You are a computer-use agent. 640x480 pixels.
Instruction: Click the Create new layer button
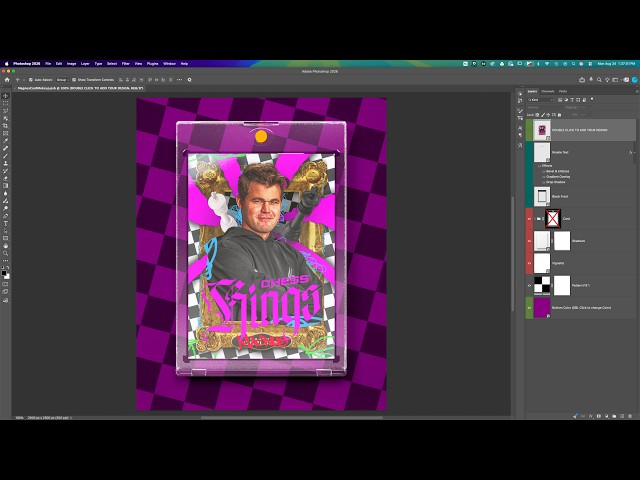tap(622, 416)
